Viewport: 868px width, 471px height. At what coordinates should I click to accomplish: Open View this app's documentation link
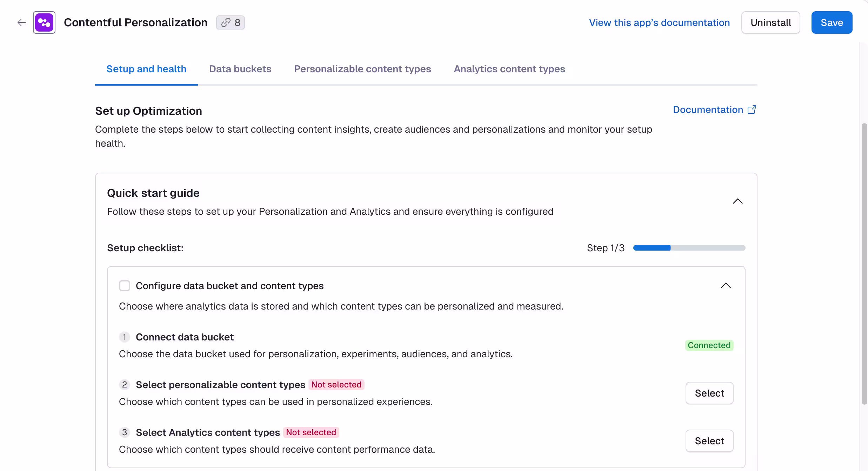660,22
